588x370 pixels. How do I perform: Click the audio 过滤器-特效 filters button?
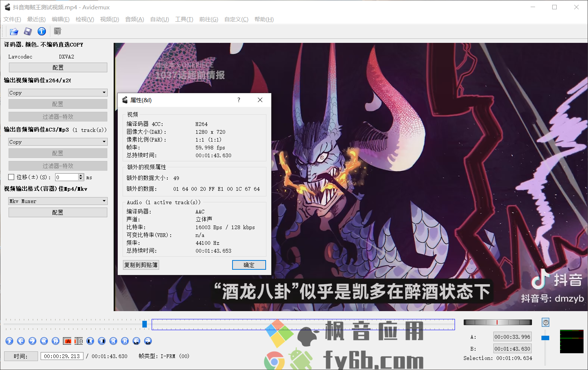tap(58, 166)
